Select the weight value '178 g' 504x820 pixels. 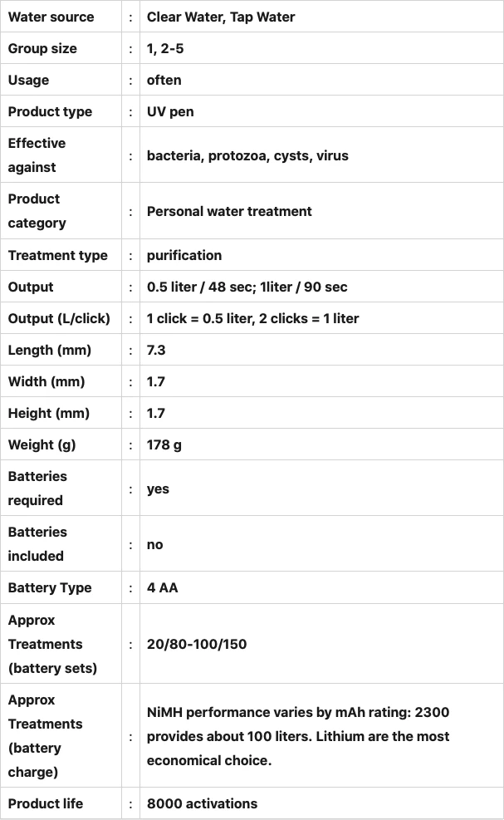pos(164,444)
